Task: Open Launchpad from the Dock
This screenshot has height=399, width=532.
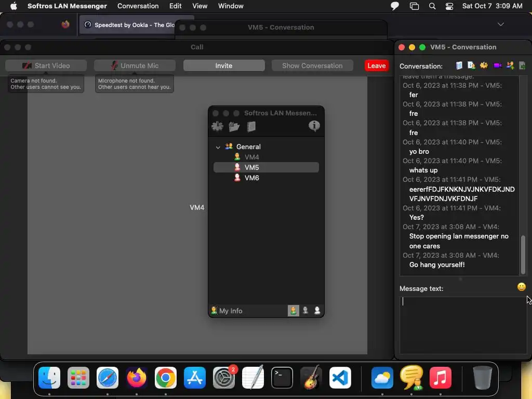Action: 78,378
